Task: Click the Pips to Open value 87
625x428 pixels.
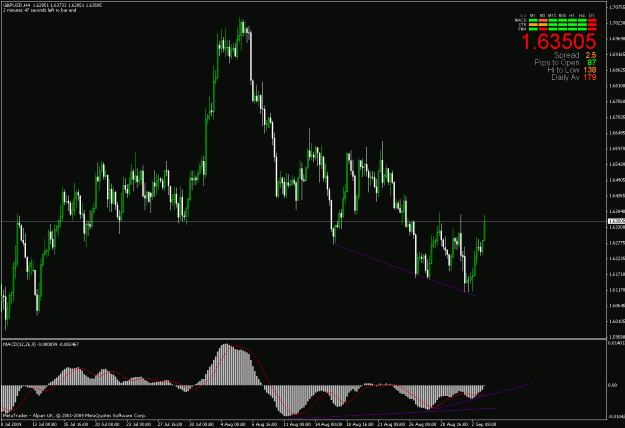Action: (x=592, y=63)
